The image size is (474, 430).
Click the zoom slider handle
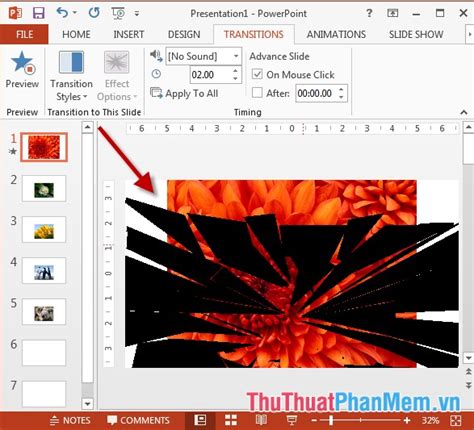point(331,421)
